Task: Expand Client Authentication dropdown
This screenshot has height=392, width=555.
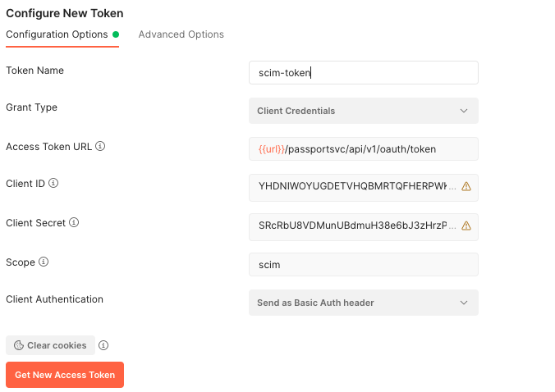Action: pos(363,303)
